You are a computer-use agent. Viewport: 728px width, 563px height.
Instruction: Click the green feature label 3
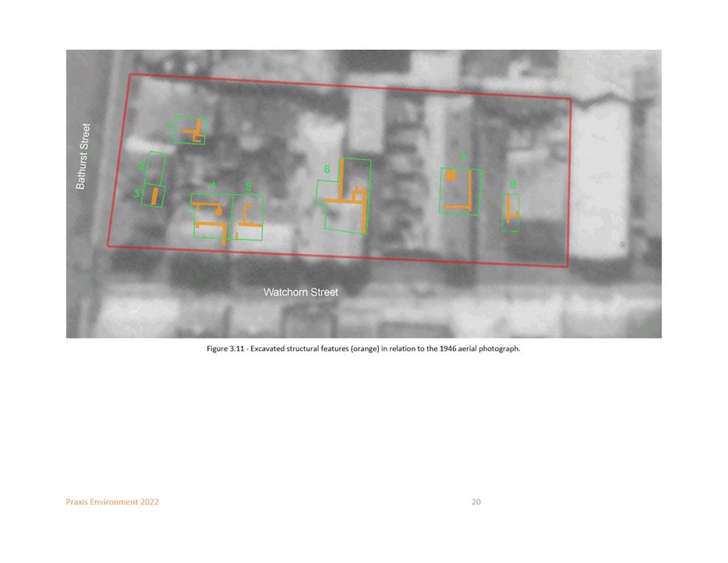pyautogui.click(x=136, y=193)
